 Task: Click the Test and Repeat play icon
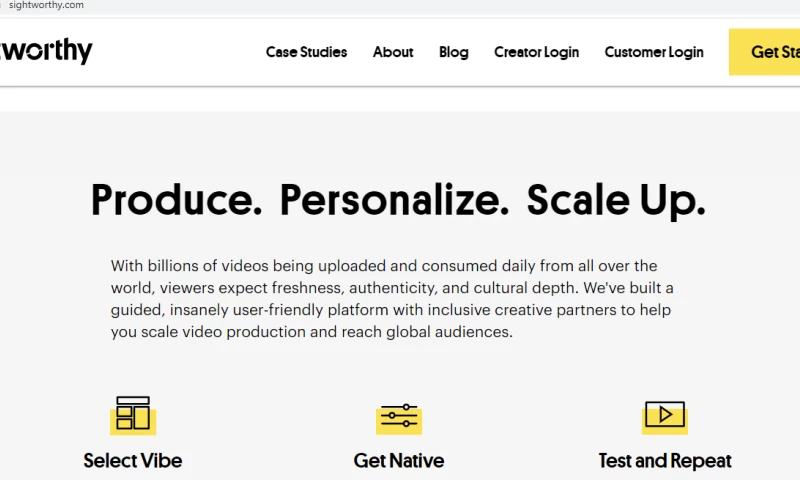point(664,414)
